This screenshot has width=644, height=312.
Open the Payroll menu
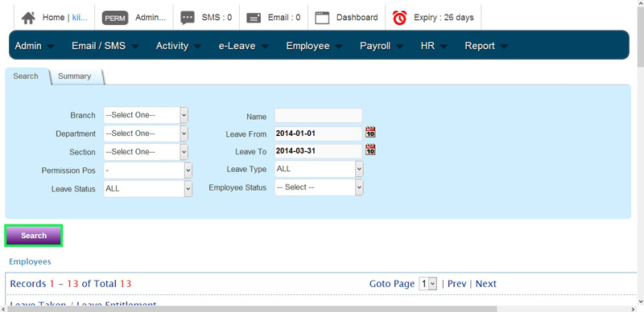click(382, 46)
